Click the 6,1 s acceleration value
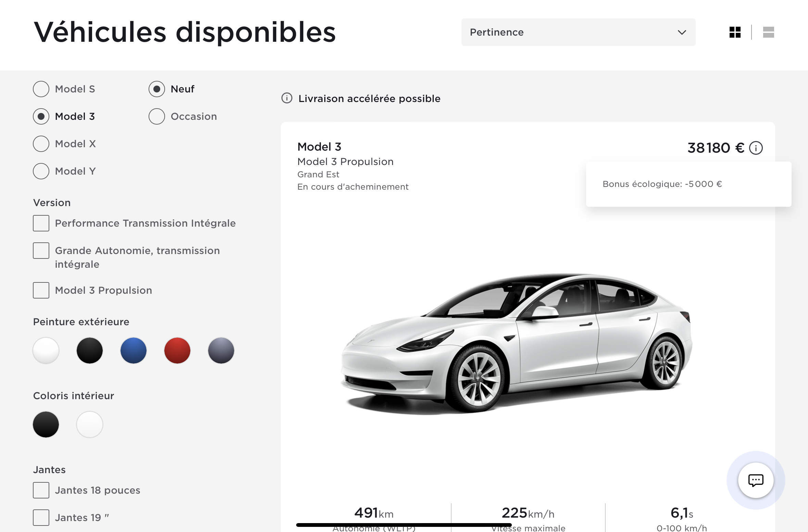Image resolution: width=808 pixels, height=532 pixels. (x=682, y=513)
